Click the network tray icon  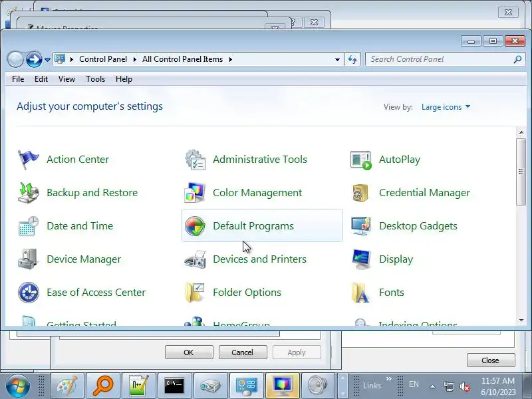[448, 386]
